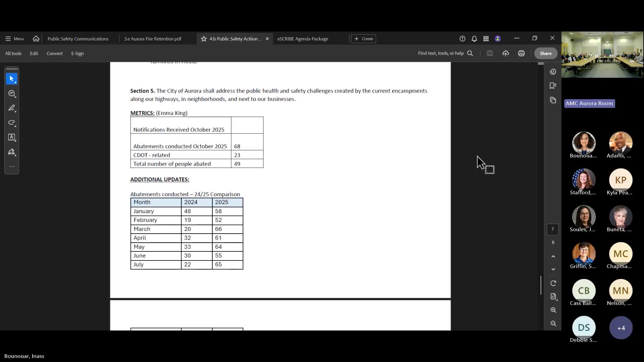Open the fill and sign tool
The width and height of the screenshot is (644, 362).
point(12,152)
